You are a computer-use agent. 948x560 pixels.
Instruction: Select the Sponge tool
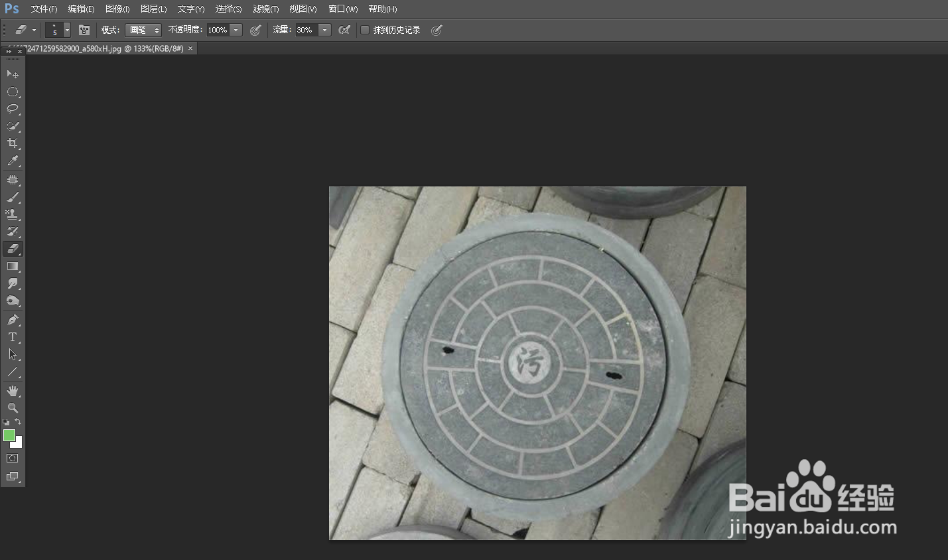coord(13,301)
